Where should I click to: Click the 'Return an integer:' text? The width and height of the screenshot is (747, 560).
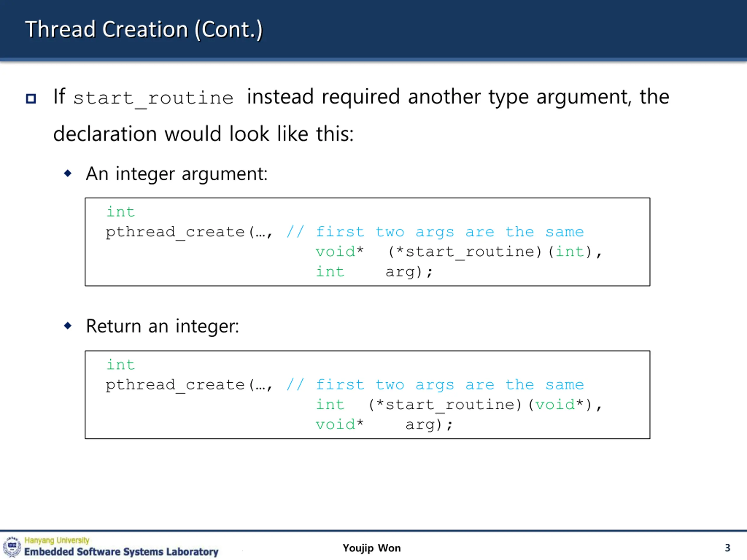tap(163, 326)
